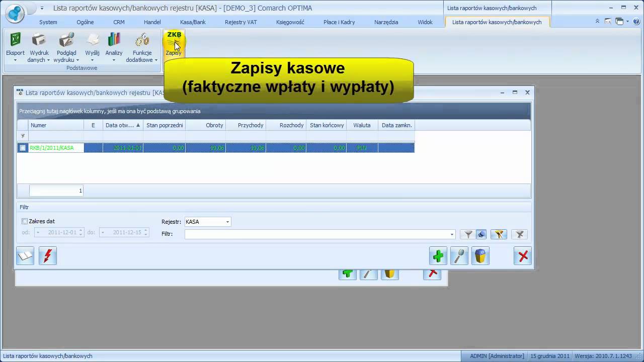Open the Kasa/Bank tab

click(193, 22)
